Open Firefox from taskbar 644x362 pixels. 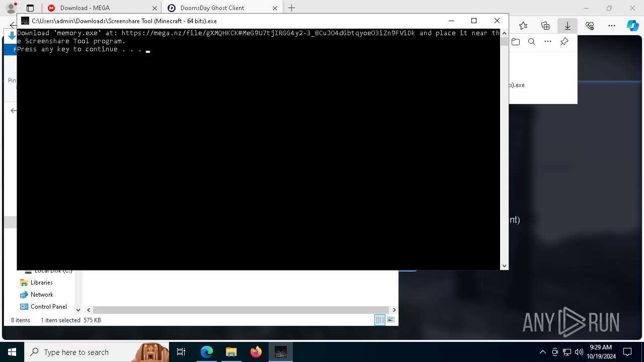(256, 352)
